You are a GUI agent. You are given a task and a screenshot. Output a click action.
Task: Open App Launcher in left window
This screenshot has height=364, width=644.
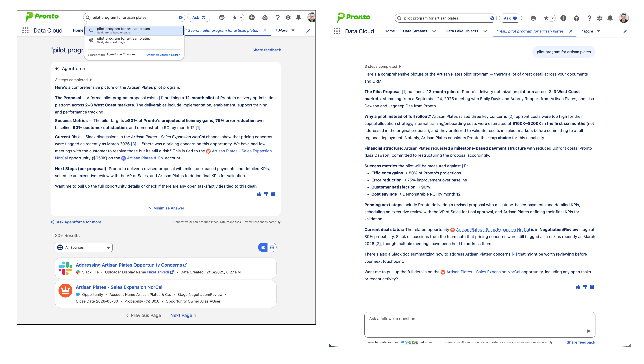[25, 31]
